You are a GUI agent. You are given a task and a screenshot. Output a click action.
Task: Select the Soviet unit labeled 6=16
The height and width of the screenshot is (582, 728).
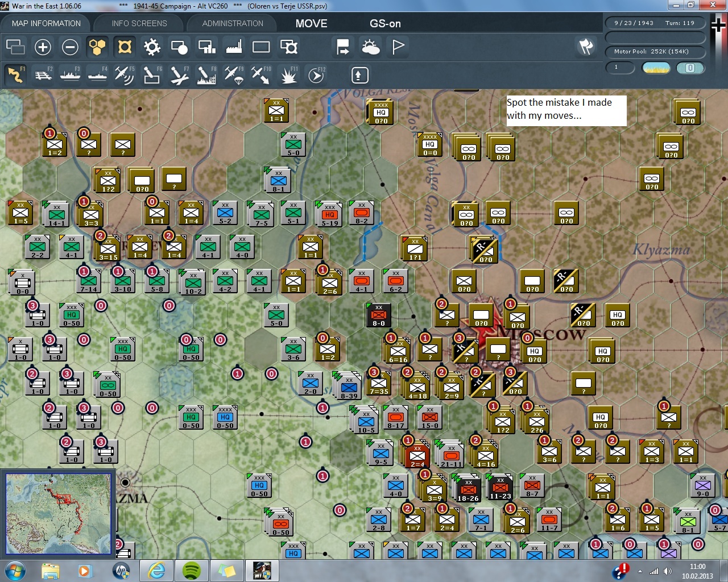tap(398, 351)
